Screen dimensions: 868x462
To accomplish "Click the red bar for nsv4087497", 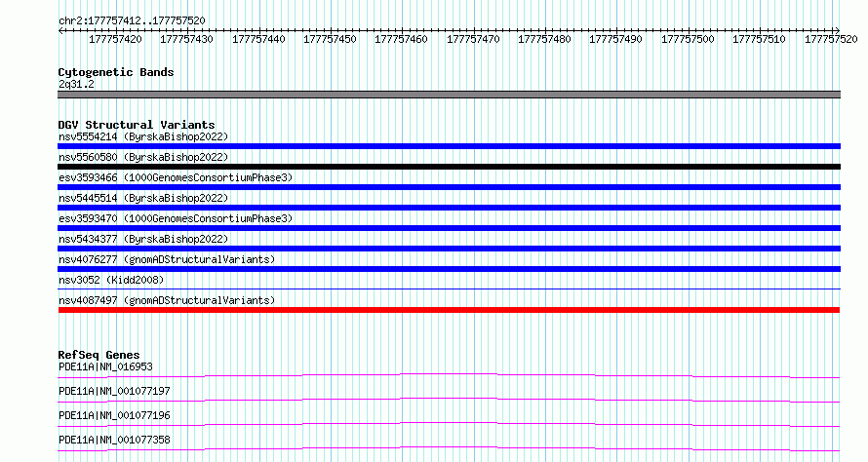I will tap(449, 310).
